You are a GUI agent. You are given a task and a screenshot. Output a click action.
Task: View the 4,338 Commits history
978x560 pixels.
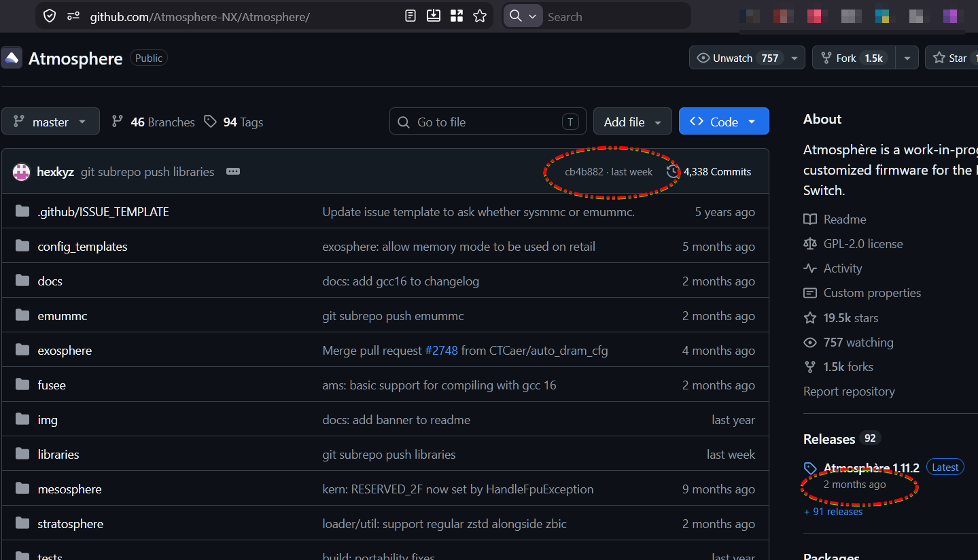click(x=710, y=172)
